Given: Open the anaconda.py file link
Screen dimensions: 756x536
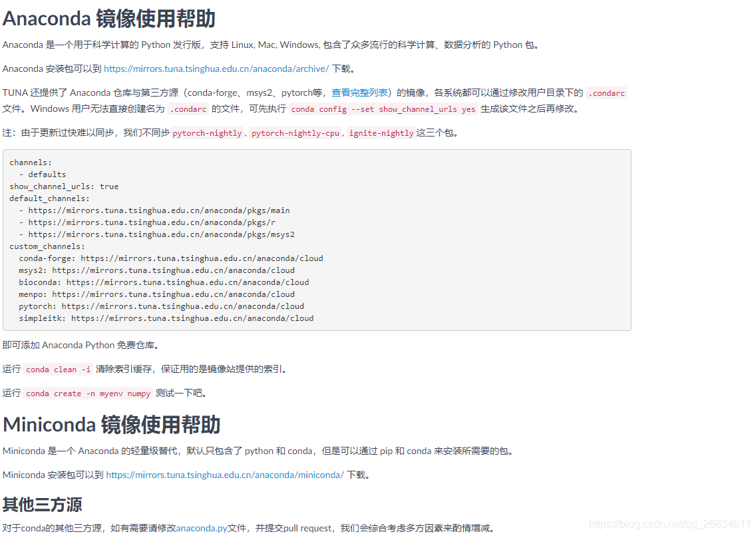Looking at the screenshot, I should pos(202,528).
